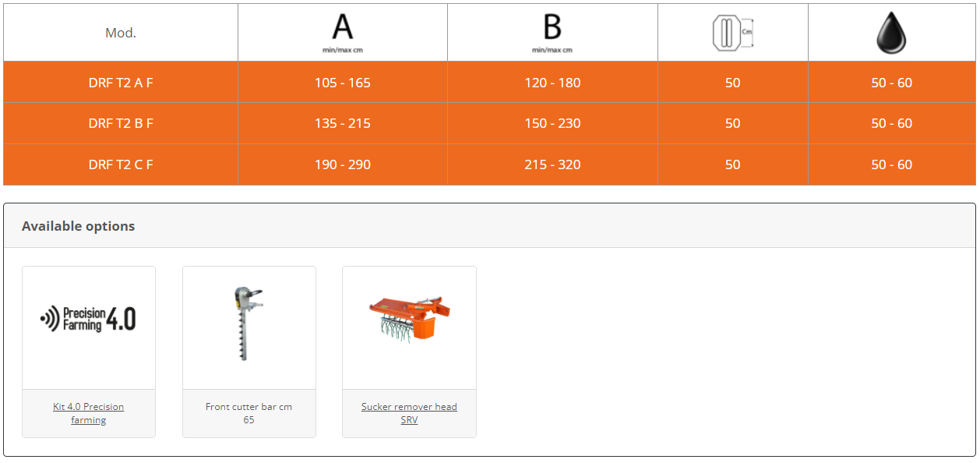Viewport: 980px width, 463px height.
Task: Click the Available options panel heading
Action: (78, 226)
